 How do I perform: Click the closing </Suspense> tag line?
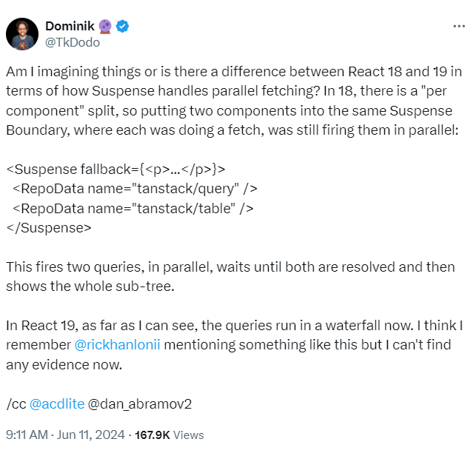[x=48, y=228]
